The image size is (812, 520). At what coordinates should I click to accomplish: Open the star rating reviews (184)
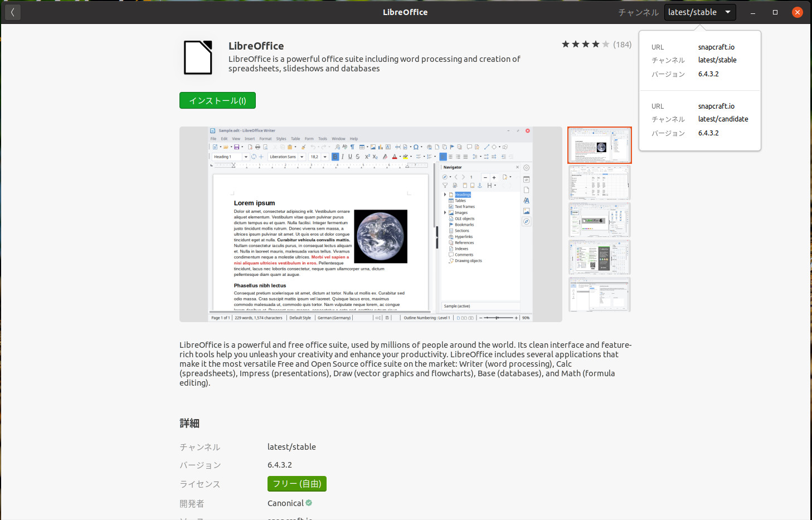pyautogui.click(x=596, y=45)
